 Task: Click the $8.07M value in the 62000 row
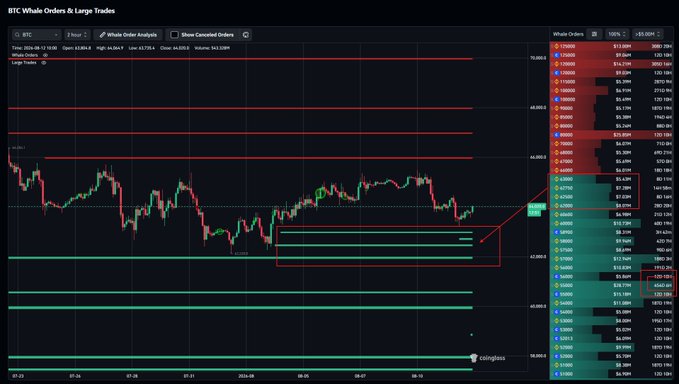pos(623,206)
